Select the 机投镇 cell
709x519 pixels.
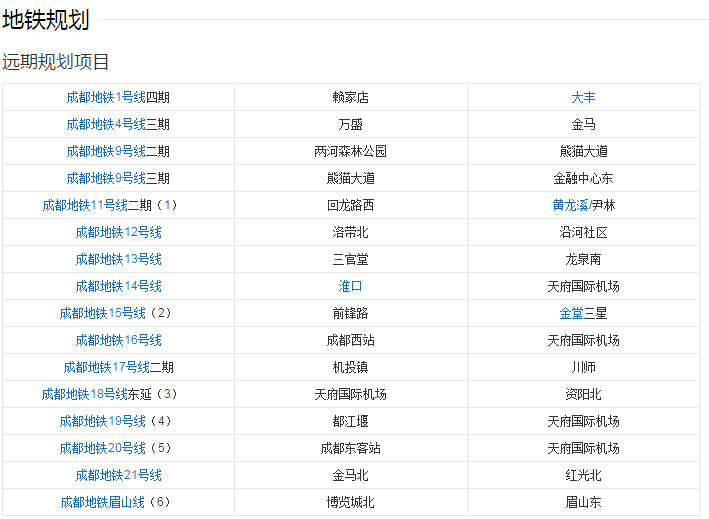pyautogui.click(x=350, y=368)
